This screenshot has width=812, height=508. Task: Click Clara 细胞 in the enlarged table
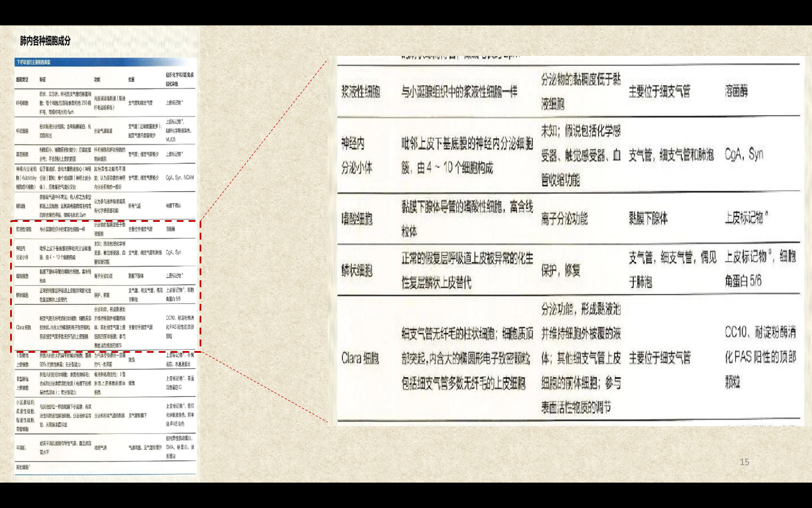click(360, 358)
